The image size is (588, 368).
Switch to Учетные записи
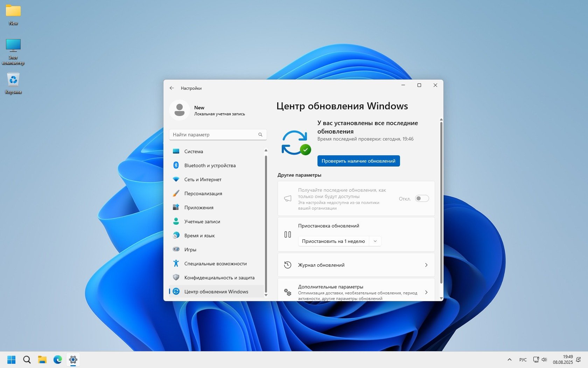click(216, 222)
